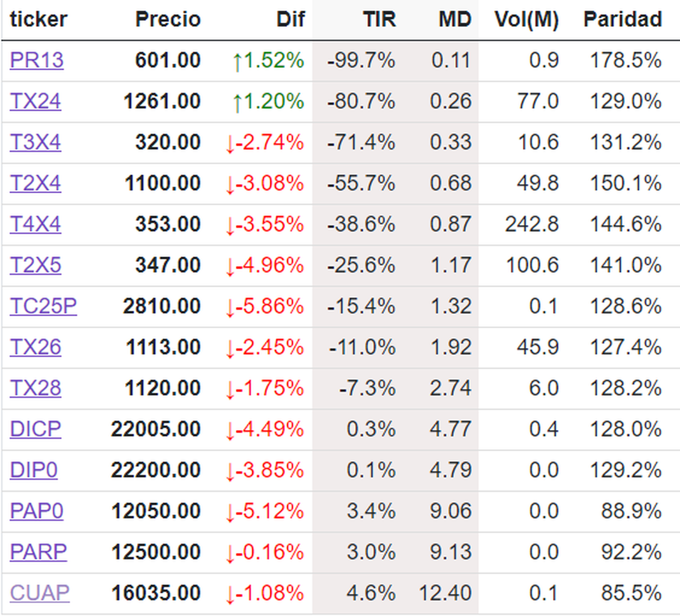Viewport: 680px width, 616px height.
Task: Open the TX24 ticker link
Action: tap(36, 101)
